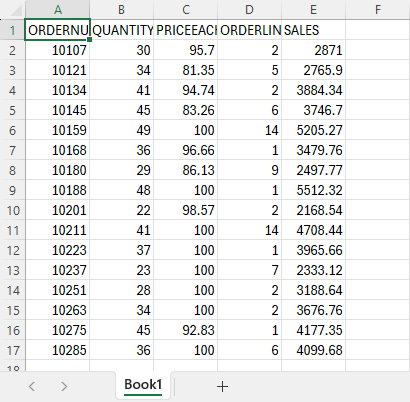Select sales value 3676.76
410x402 pixels.
pos(314,310)
